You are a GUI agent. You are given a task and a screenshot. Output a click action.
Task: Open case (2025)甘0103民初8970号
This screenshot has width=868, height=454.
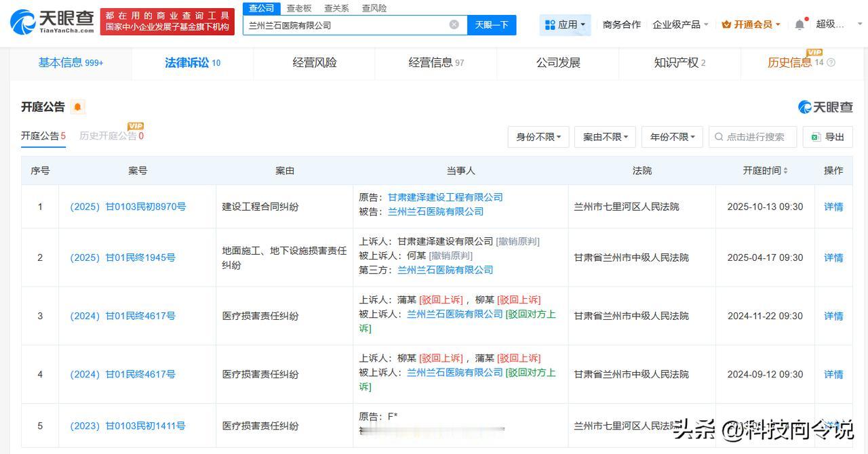coord(127,207)
